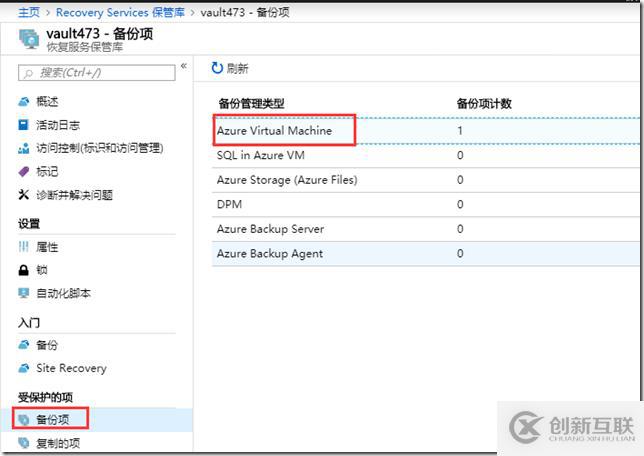Open Site Recovery menu item
This screenshot has height=456, width=644.
coord(71,368)
